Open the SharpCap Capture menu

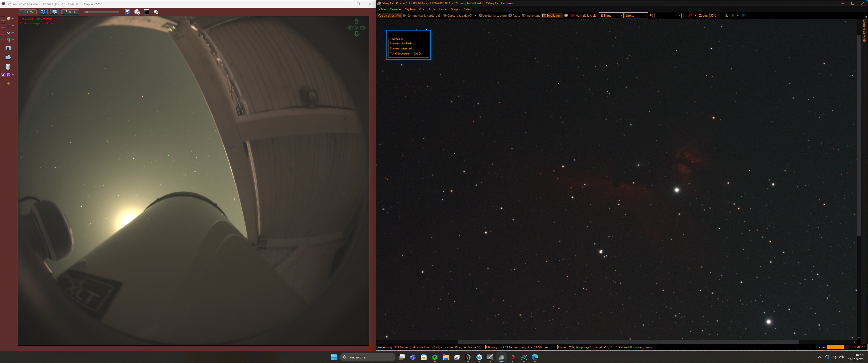point(410,9)
